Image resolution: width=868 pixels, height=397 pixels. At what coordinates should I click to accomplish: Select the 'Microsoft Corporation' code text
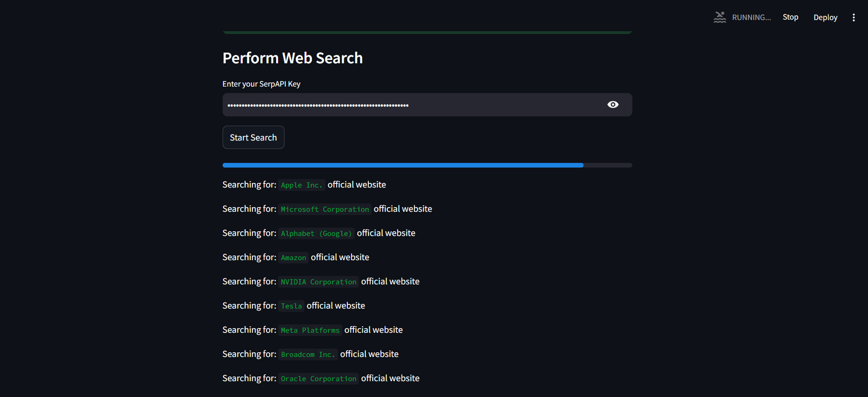coord(325,209)
